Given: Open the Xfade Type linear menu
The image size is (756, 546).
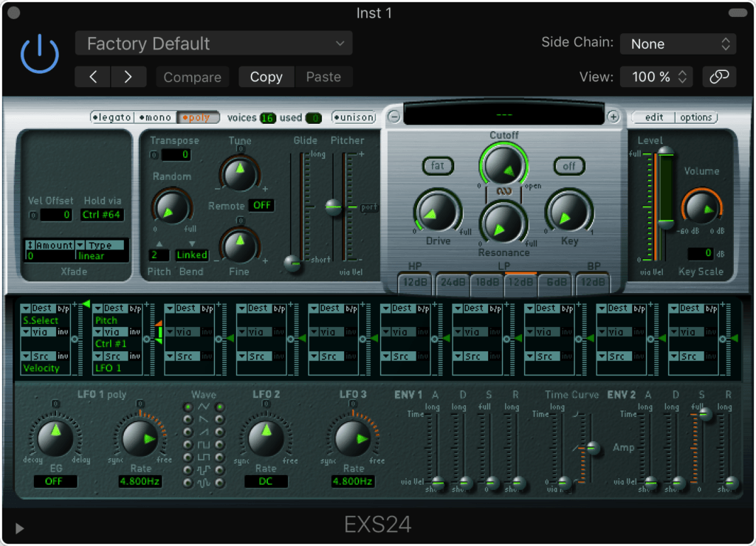Looking at the screenshot, I should (x=100, y=251).
